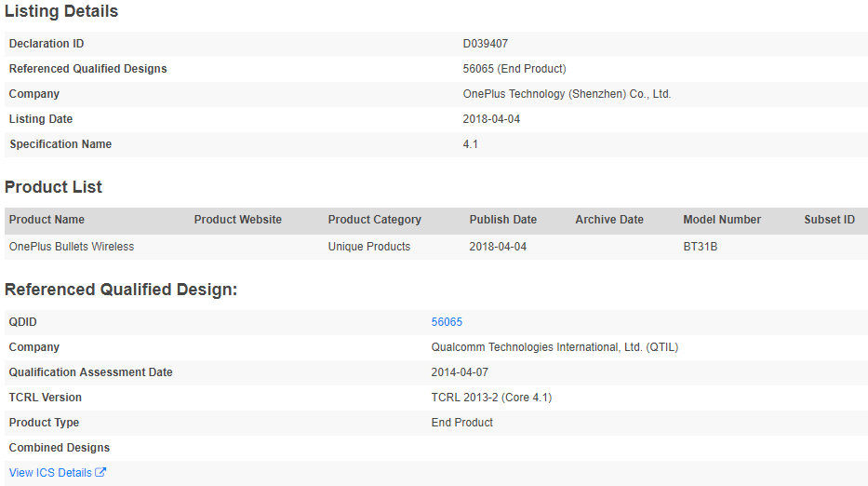Select the TCRL 2013-2 (Core 4.1) value
Screen dimensions: 868x486
pos(491,398)
